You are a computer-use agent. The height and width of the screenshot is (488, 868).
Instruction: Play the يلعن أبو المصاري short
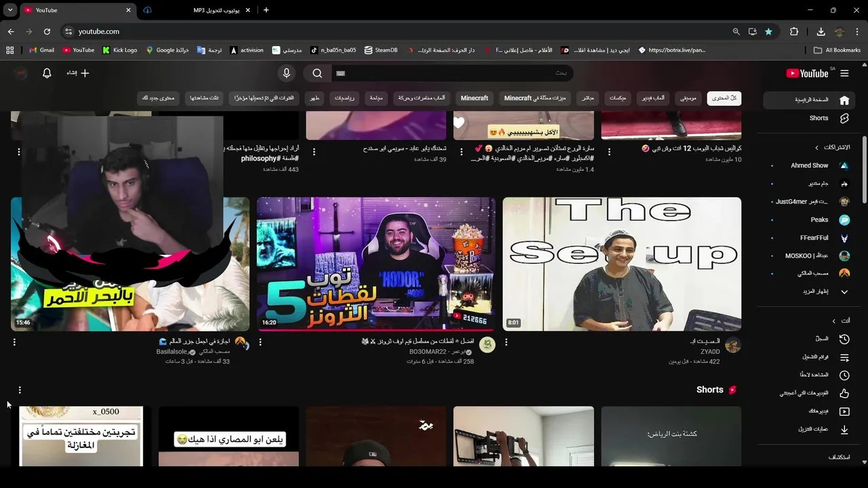tap(229, 436)
